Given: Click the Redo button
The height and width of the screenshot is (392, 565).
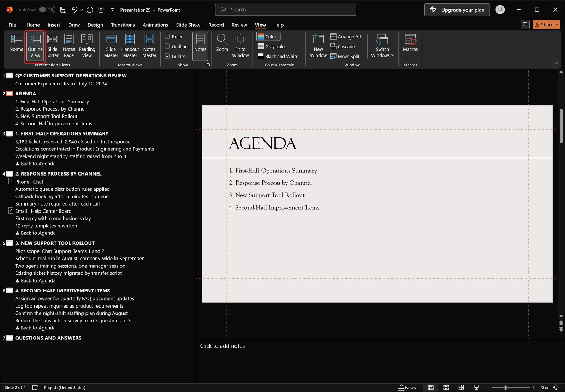Looking at the screenshot, I should [90, 10].
